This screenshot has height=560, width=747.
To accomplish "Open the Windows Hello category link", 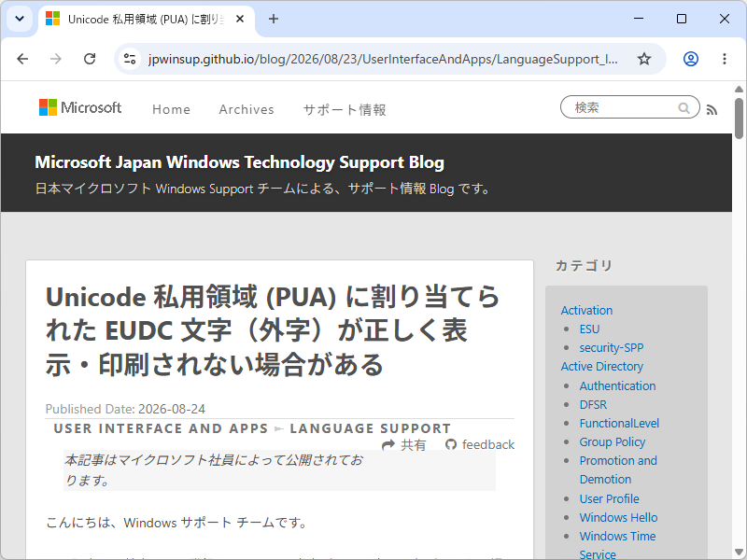I will click(618, 517).
